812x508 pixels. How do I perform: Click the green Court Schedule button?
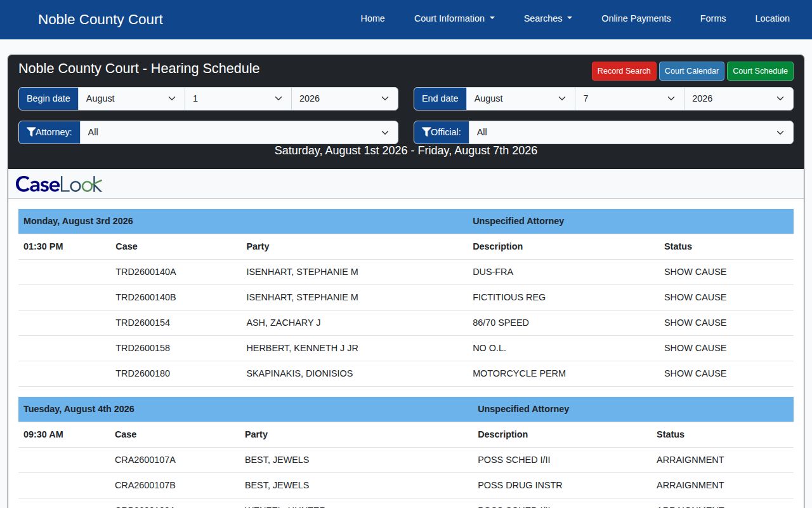point(760,71)
